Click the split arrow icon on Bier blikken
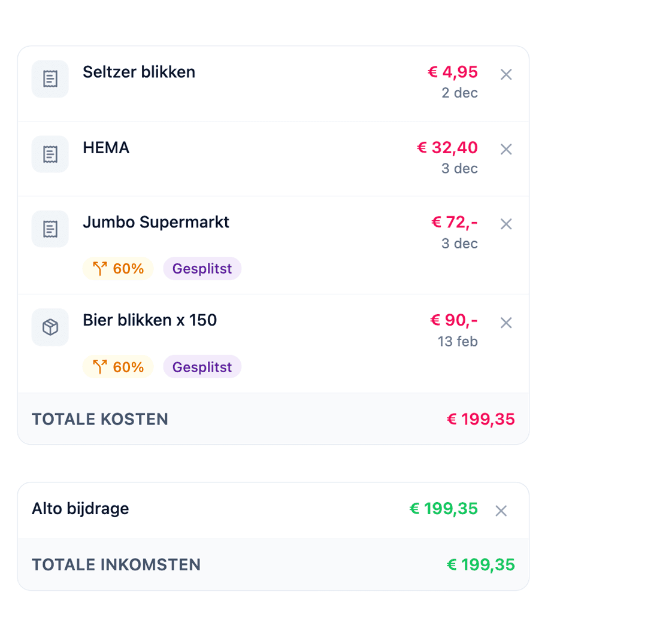This screenshot has width=666, height=644. 101,366
